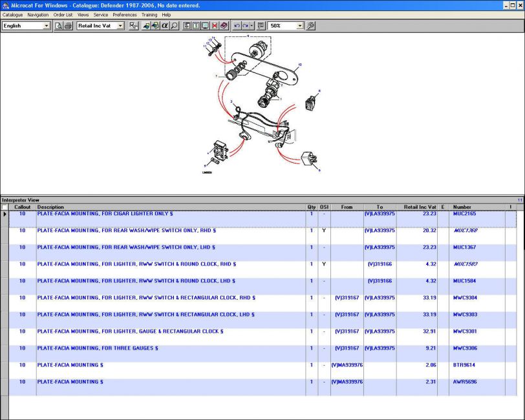This screenshot has height=420, width=525.
Task: Select part number MWC9304
Action: coord(465,297)
